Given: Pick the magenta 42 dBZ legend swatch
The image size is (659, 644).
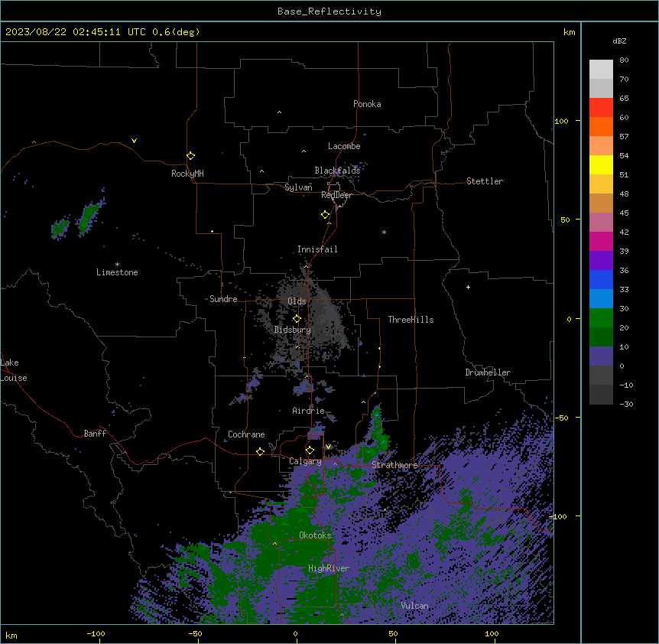Looking at the screenshot, I should pos(601,241).
